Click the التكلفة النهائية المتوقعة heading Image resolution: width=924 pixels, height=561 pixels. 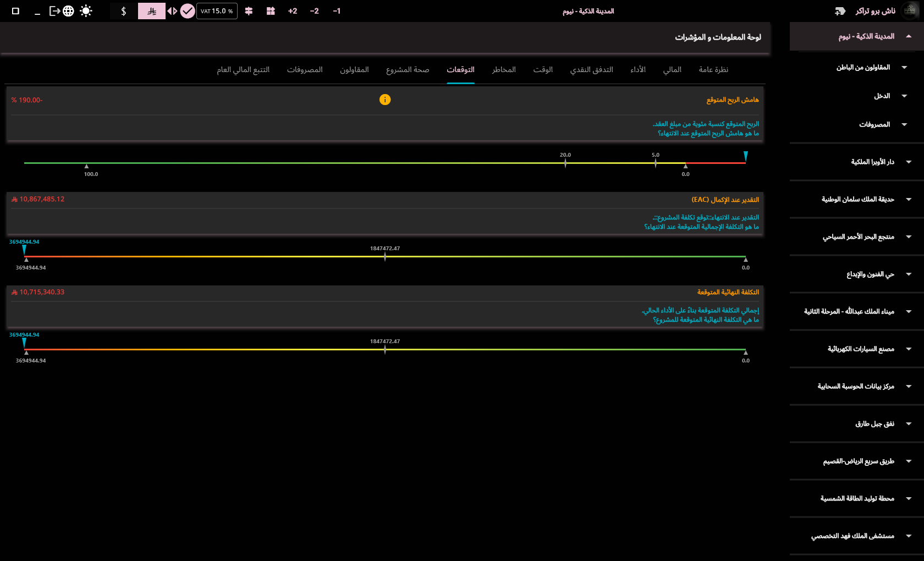(728, 292)
